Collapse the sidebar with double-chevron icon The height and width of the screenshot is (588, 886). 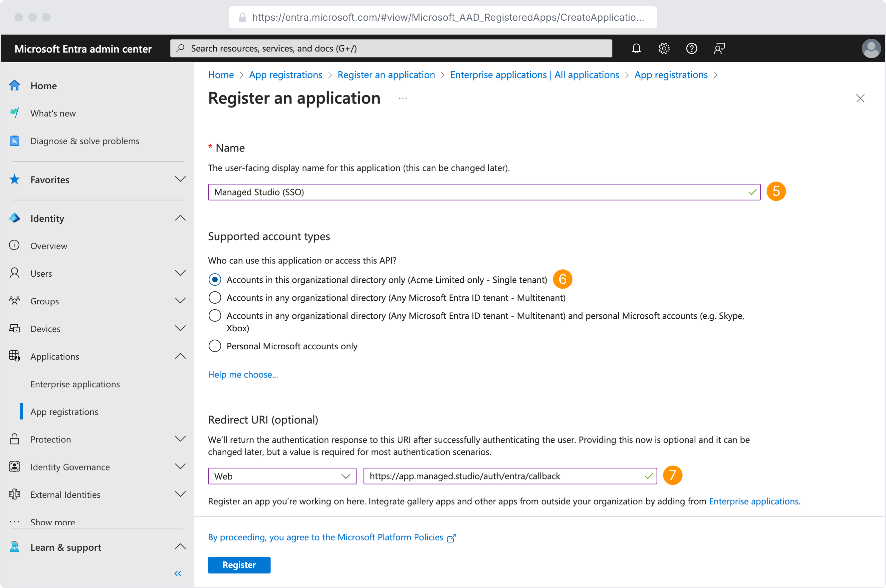coord(178,573)
